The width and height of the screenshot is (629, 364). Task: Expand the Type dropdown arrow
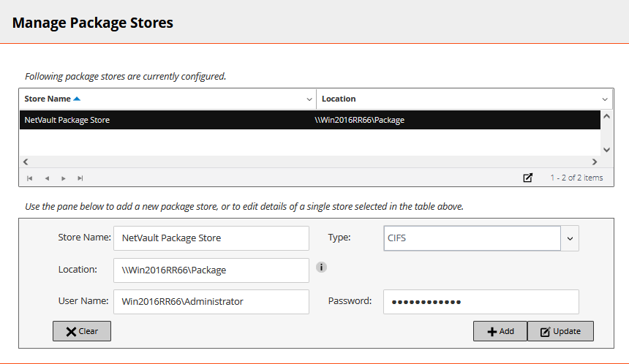[x=570, y=238]
